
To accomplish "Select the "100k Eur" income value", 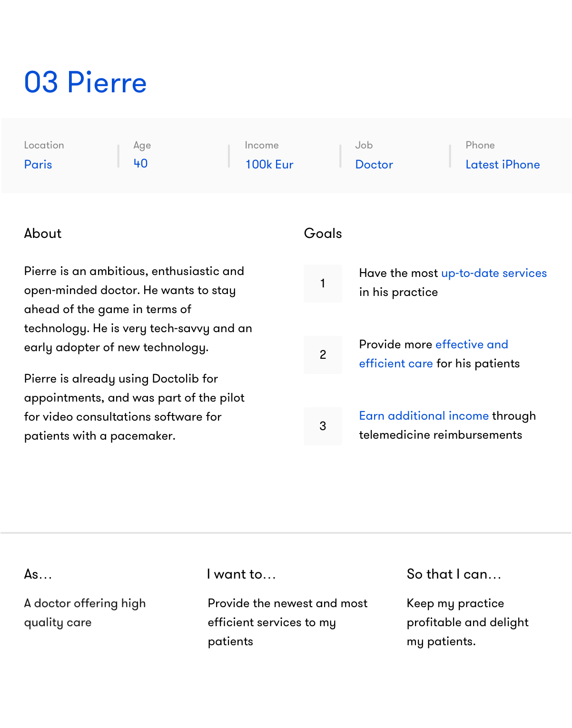I will click(269, 165).
